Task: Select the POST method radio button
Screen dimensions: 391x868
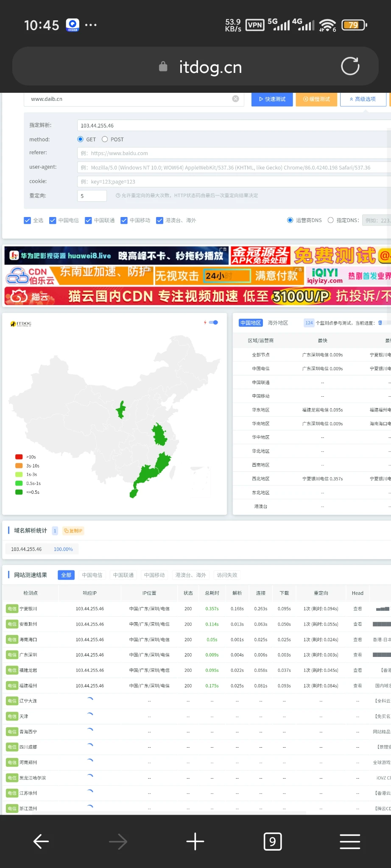Action: tap(105, 139)
